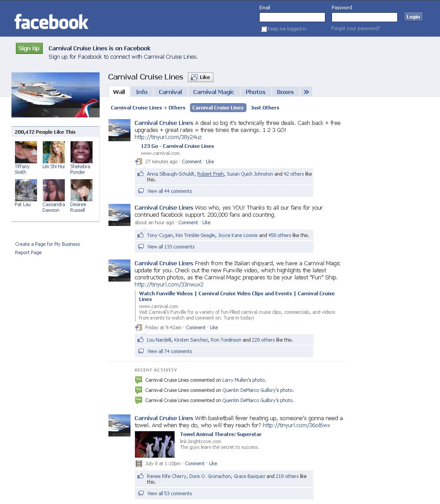The height and width of the screenshot is (504, 440).
Task: Click Like on the Friday 9:42am post
Action: 214,327
